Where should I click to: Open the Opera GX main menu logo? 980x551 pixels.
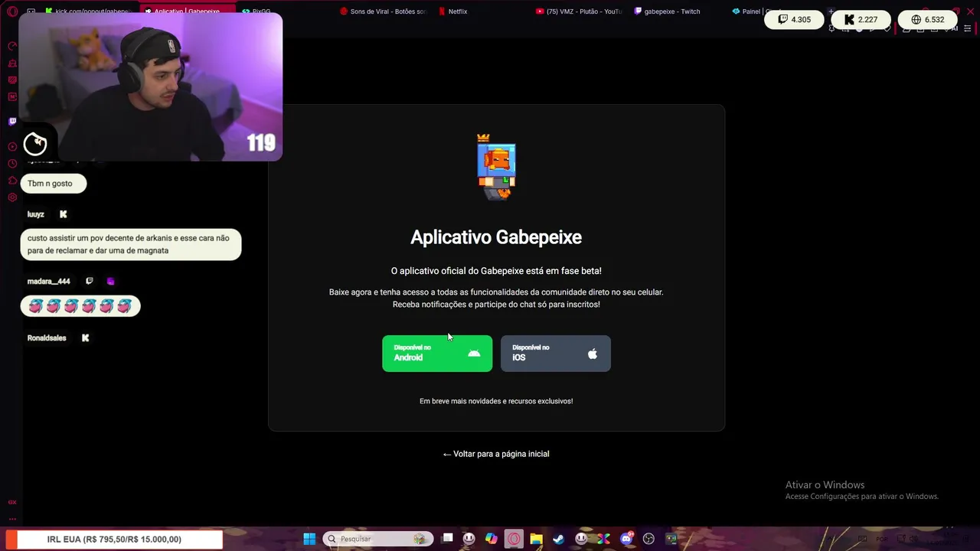(x=12, y=11)
